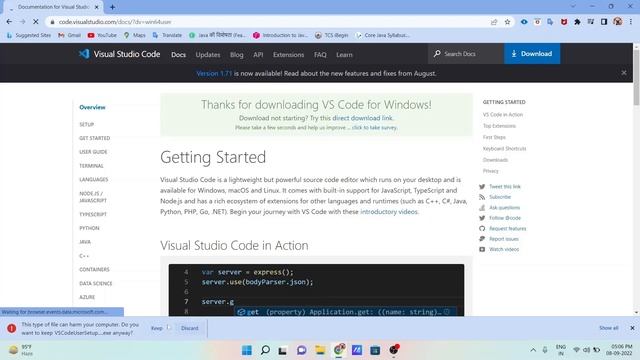640x360 pixels.
Task: Open Windows taskbar Search
Action: 265,350
